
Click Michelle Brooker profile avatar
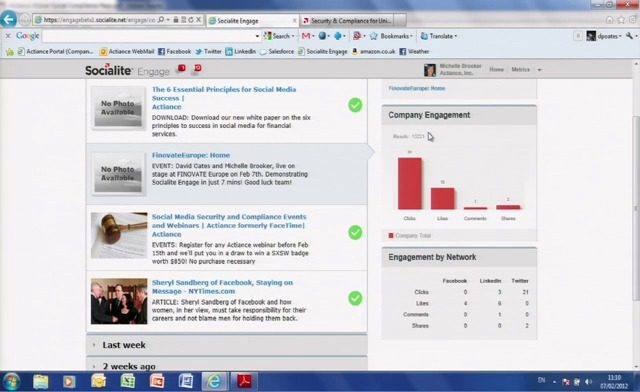pyautogui.click(x=429, y=70)
